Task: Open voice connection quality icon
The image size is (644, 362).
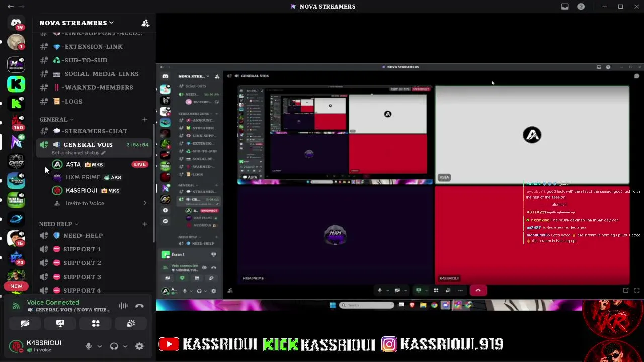Action: pos(16,305)
